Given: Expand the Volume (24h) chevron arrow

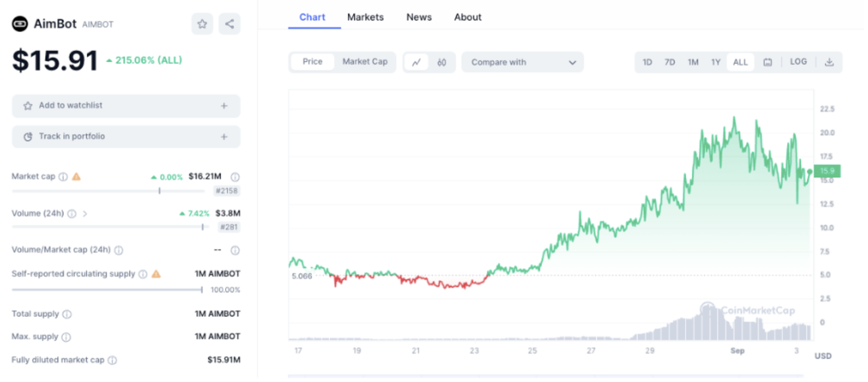Looking at the screenshot, I should point(85,213).
